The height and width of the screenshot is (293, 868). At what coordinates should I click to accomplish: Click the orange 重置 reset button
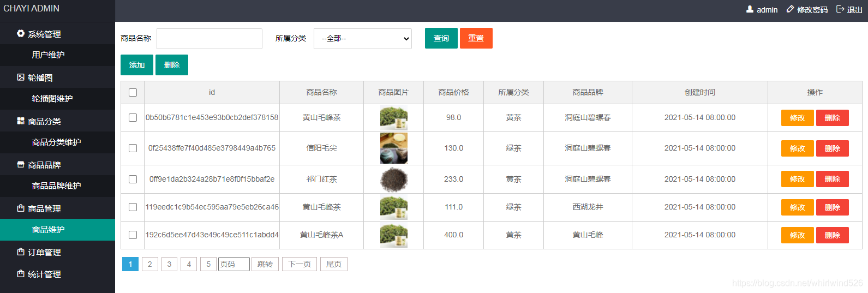click(476, 38)
